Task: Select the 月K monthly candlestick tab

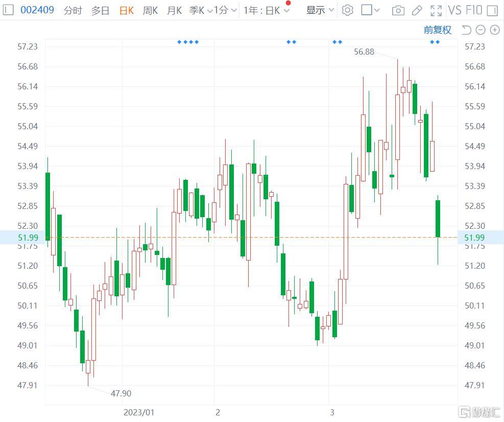Action: [174, 11]
